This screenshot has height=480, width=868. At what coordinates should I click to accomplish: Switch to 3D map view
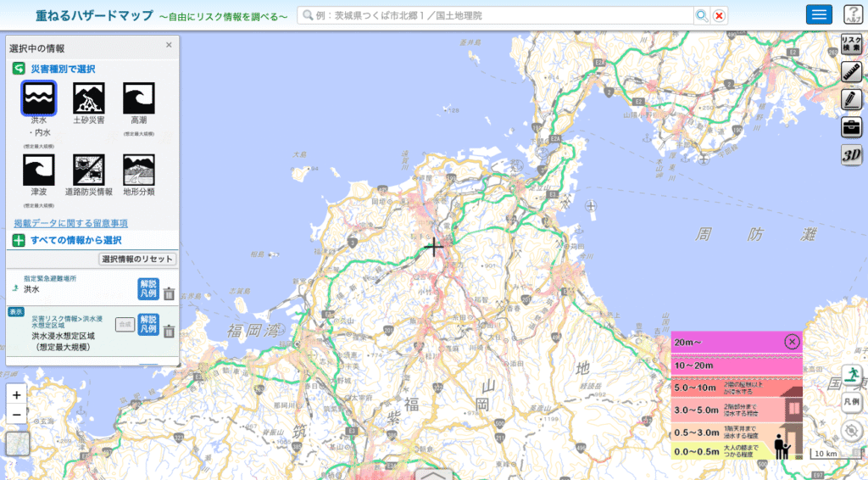pyautogui.click(x=851, y=155)
